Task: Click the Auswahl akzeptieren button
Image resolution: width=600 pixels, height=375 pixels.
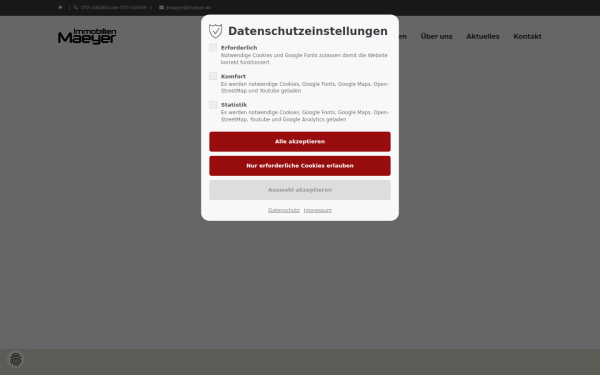Action: (x=300, y=190)
